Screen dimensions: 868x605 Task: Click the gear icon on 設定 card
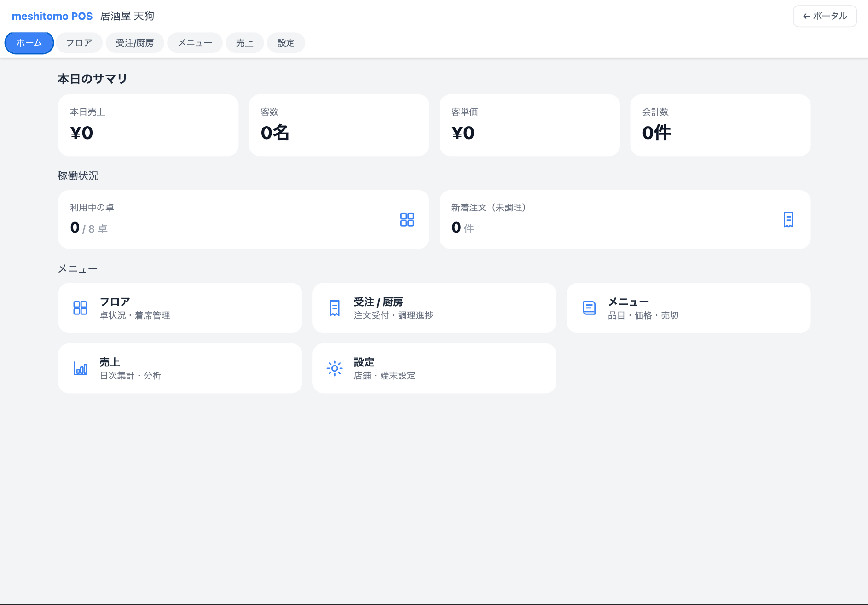[x=335, y=368]
